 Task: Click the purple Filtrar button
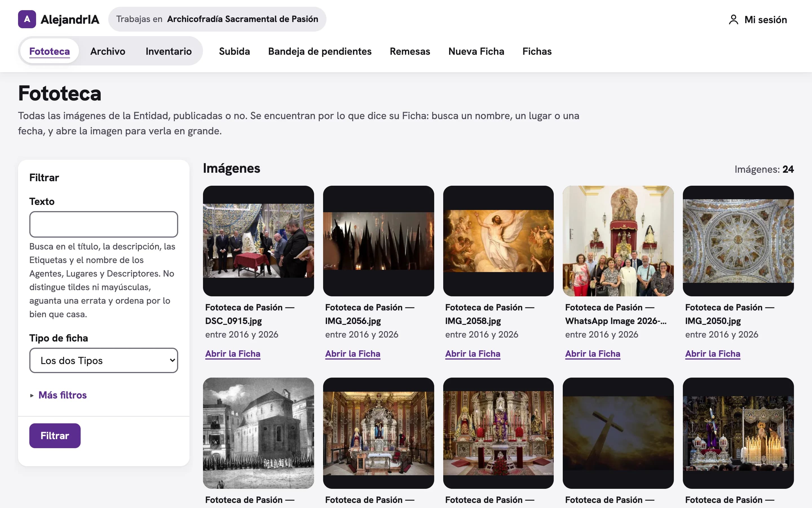(x=55, y=435)
